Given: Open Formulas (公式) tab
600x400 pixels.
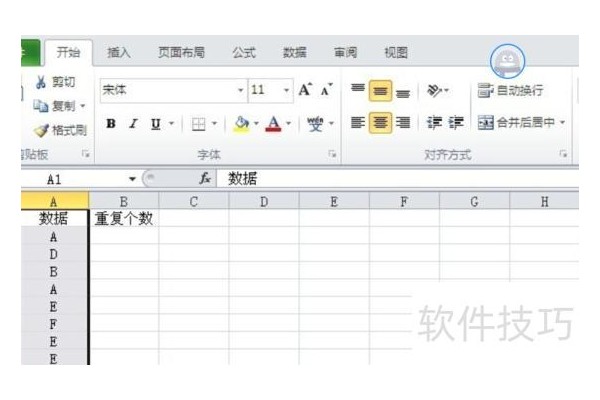Looking at the screenshot, I should click(x=244, y=52).
